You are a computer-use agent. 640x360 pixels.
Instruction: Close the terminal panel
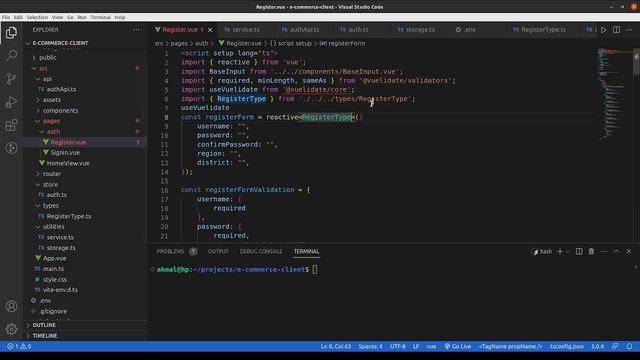tap(629, 251)
